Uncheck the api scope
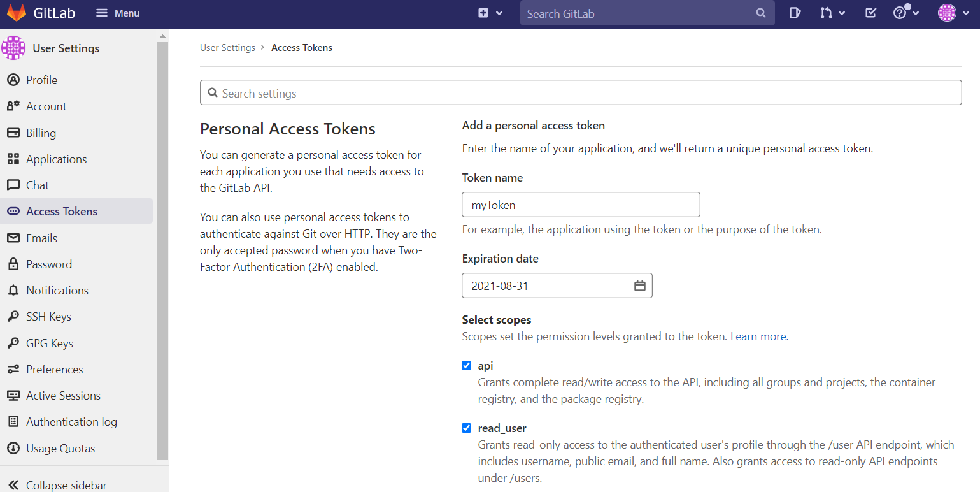Viewport: 980px width, 492px height. 467,365
